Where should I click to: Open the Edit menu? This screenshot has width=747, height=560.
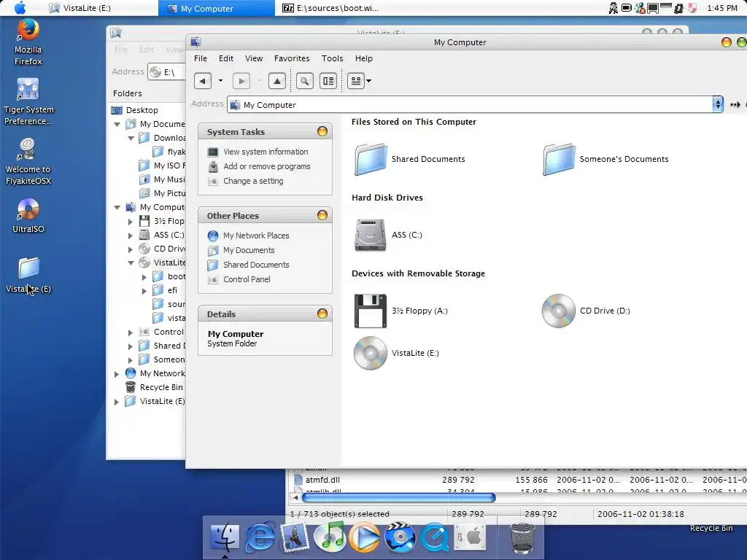tap(226, 58)
